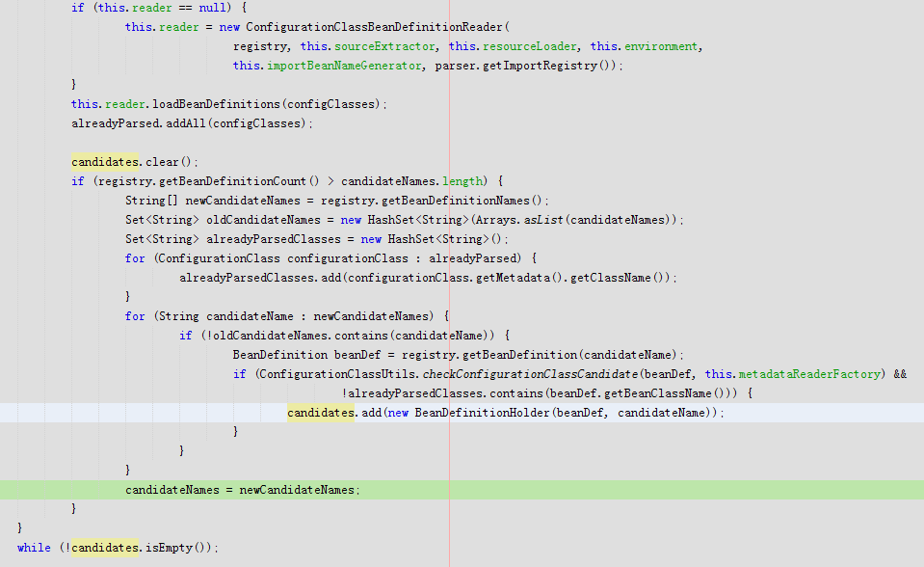Click the 'ConfigurationClassBeanDefinitionReader' constructor call
924x567 pixels.
[x=374, y=27]
